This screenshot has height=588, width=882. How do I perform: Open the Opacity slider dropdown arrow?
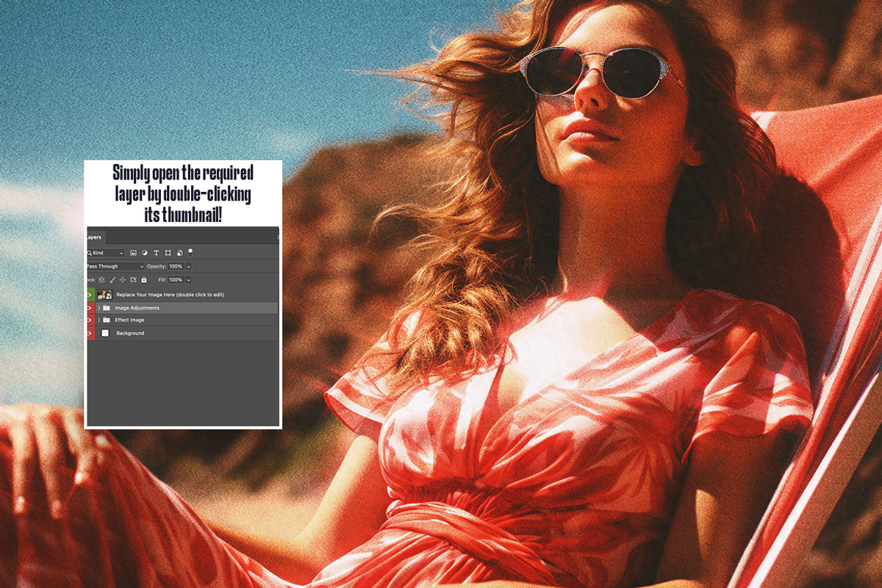pos(189,267)
